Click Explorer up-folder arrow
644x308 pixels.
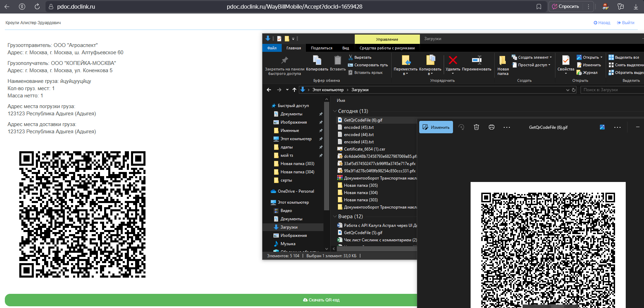(294, 90)
